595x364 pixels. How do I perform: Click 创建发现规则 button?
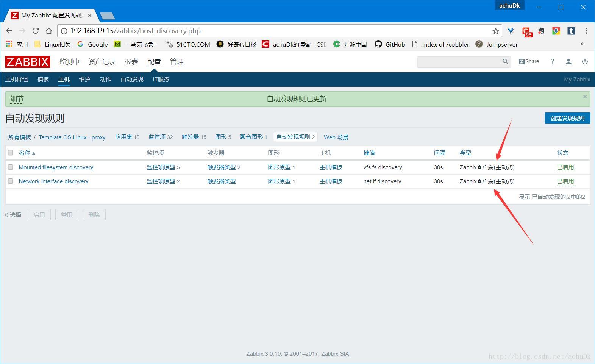(x=567, y=118)
